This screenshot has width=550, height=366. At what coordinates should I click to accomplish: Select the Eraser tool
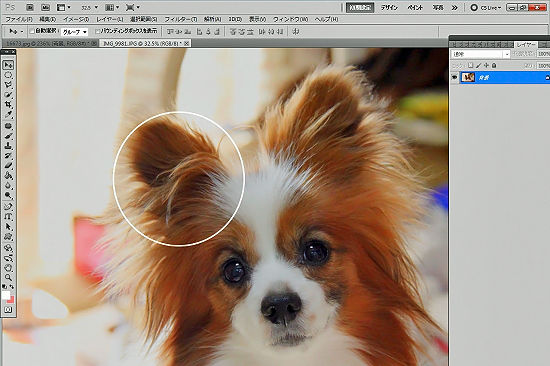click(8, 166)
